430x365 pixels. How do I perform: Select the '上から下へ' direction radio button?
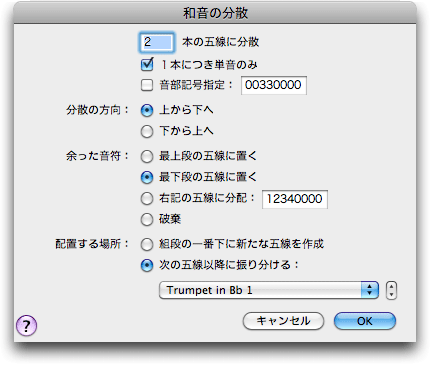pyautogui.click(x=147, y=110)
